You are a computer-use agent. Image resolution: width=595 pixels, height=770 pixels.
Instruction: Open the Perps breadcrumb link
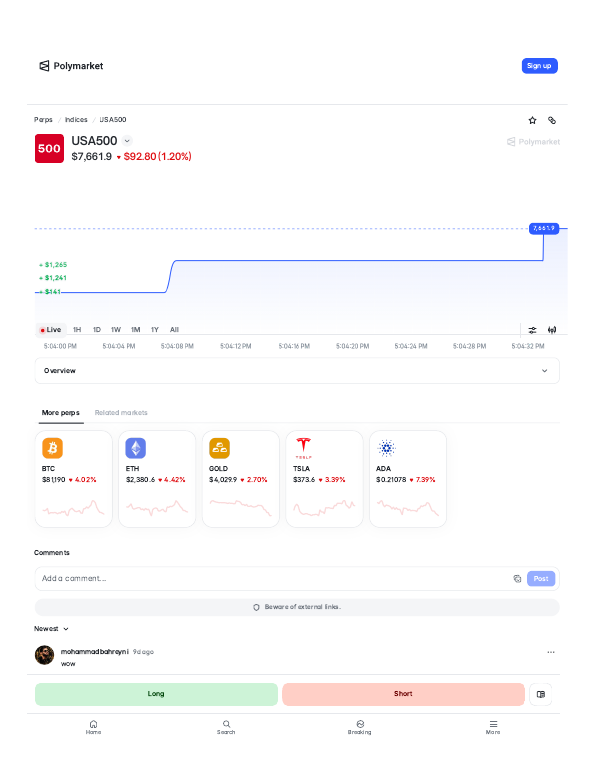coord(43,120)
